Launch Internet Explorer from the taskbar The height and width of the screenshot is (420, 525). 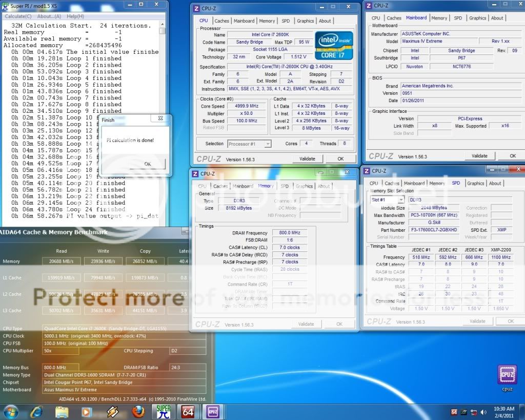[x=36, y=412]
